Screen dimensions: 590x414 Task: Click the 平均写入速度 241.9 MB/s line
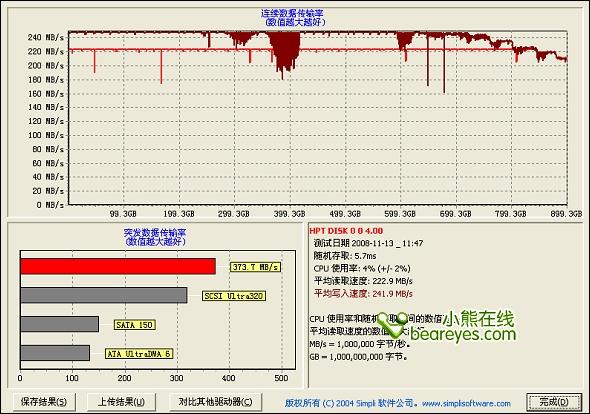[x=363, y=294]
